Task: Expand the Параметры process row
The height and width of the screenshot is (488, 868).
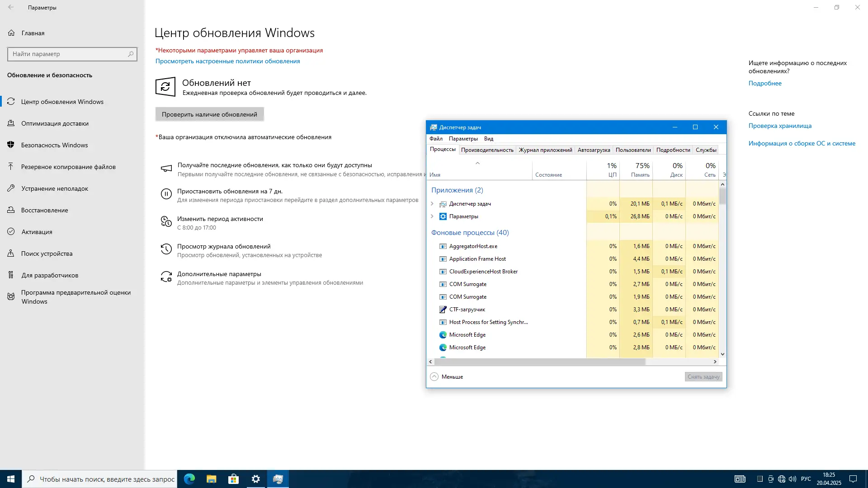Action: coord(432,216)
